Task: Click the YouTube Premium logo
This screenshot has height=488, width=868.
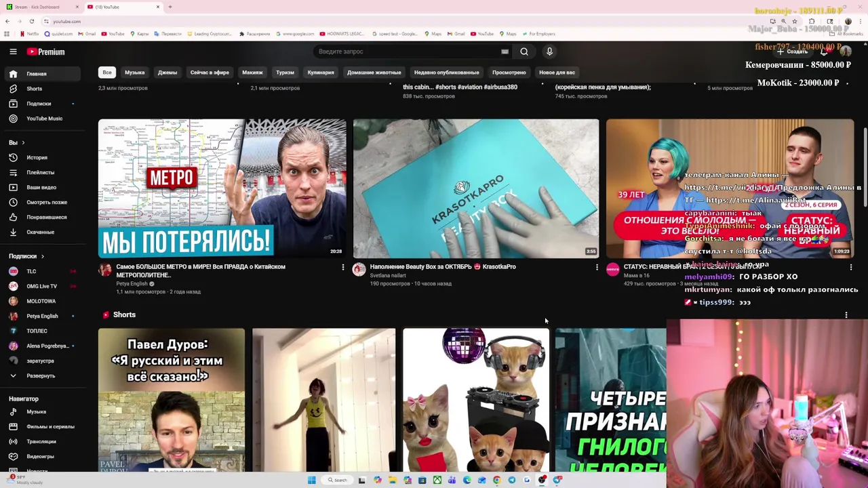Action: coord(46,52)
